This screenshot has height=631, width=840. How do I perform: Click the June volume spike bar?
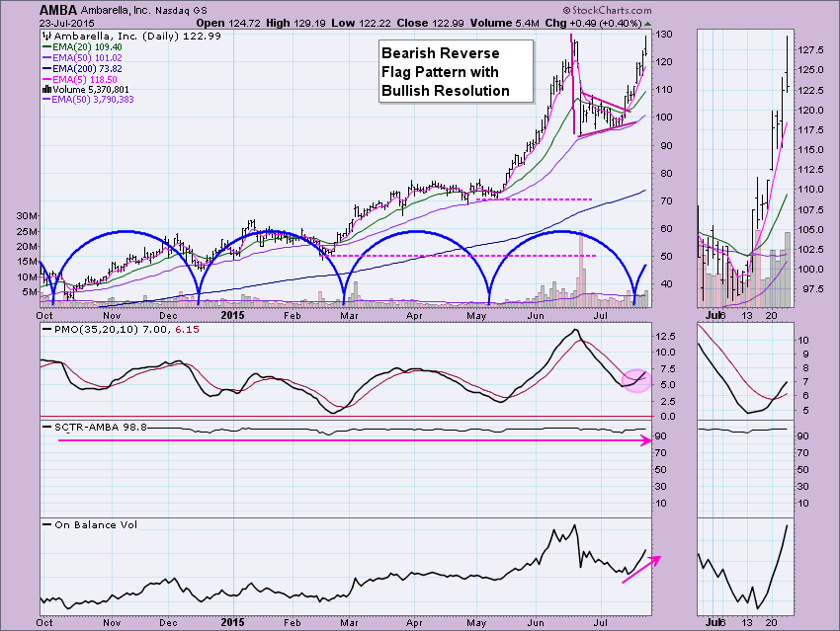tap(581, 268)
